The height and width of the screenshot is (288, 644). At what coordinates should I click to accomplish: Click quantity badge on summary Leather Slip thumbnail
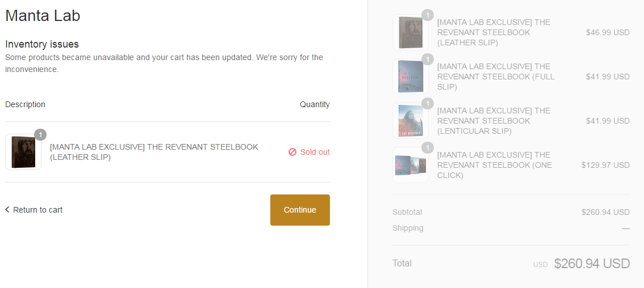pyautogui.click(x=428, y=15)
